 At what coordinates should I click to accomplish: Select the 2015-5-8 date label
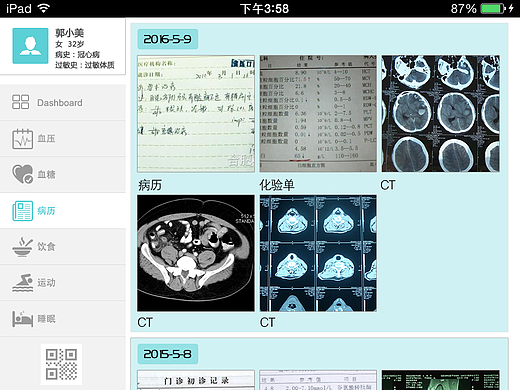coord(168,354)
